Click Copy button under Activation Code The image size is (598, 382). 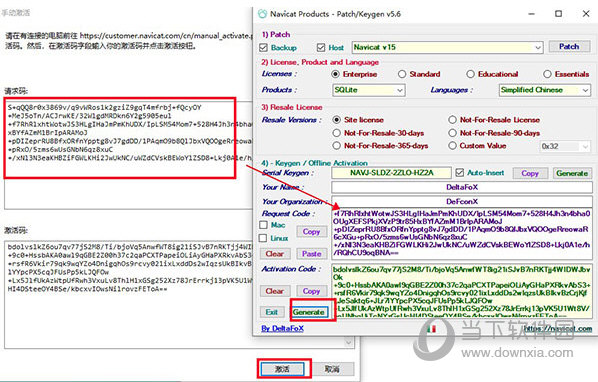[x=312, y=291]
